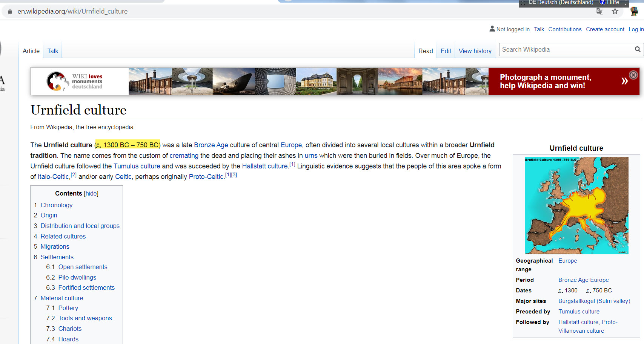The width and height of the screenshot is (644, 344).
Task: Go to Pile dwellings subsection
Action: tap(77, 277)
